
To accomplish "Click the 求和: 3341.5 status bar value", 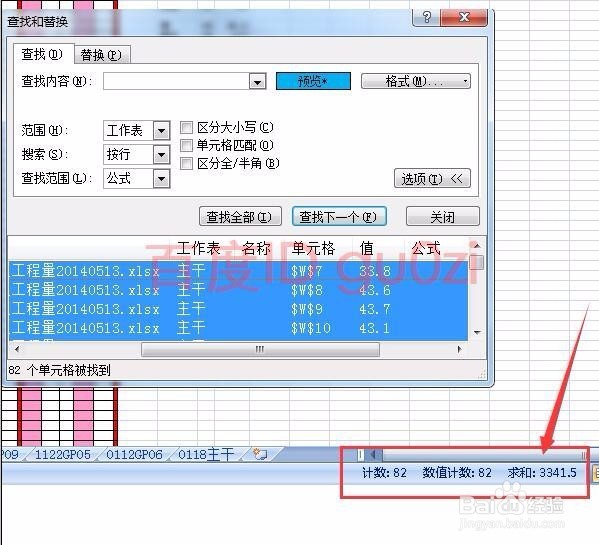I will 542,473.
